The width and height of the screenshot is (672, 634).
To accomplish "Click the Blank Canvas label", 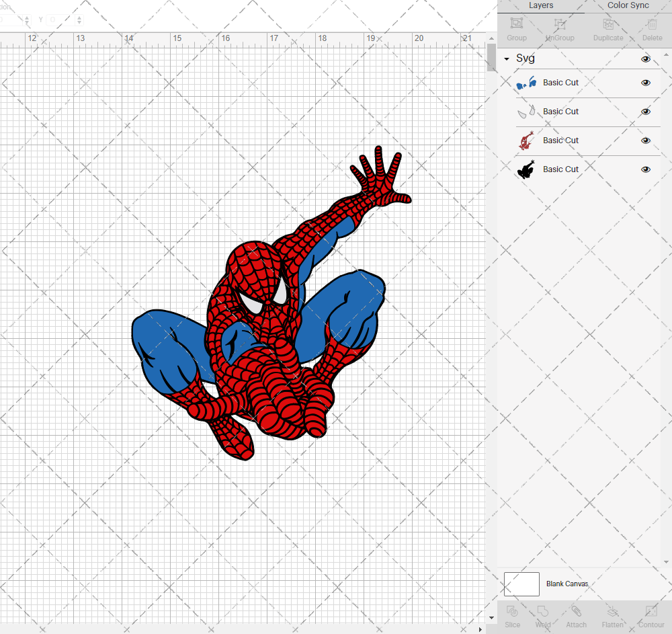I will [567, 584].
